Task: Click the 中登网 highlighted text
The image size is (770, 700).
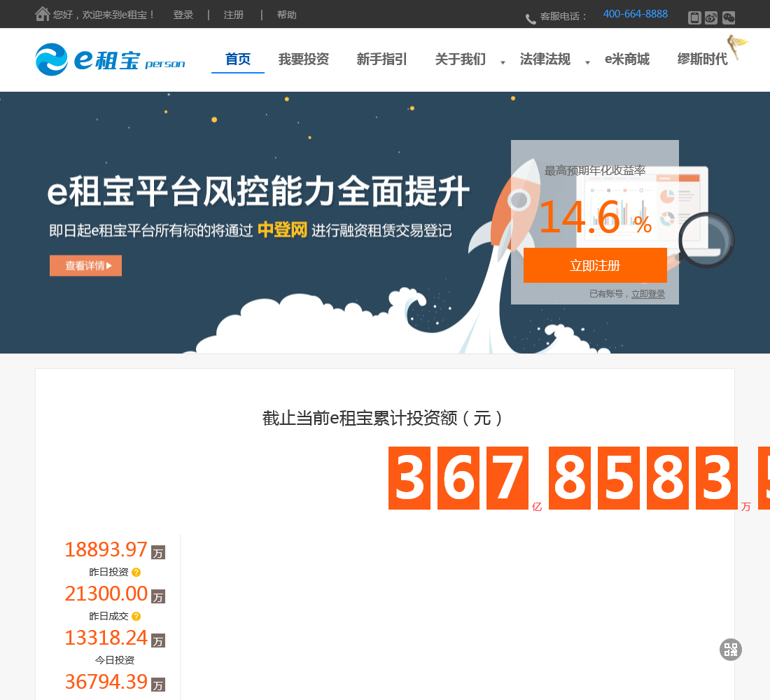Action: [282, 230]
